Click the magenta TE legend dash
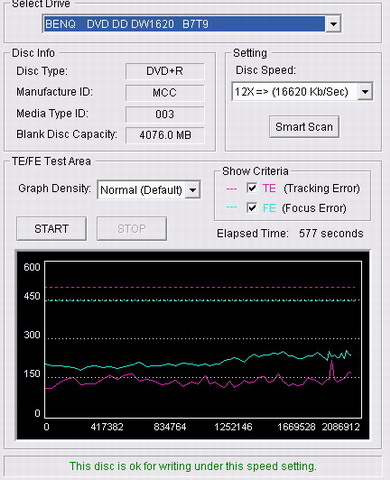390x480 pixels. pos(231,189)
